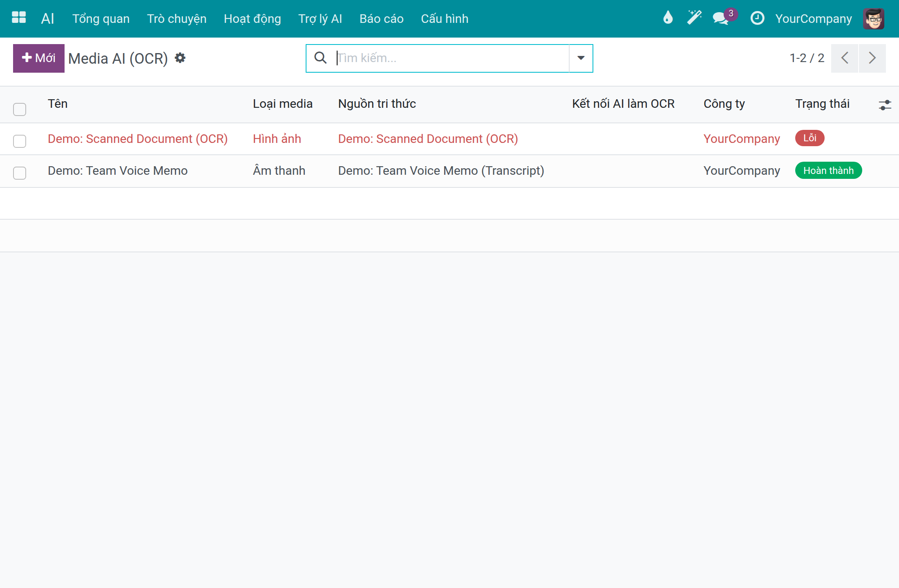Click the Lỗi status badge

point(810,138)
